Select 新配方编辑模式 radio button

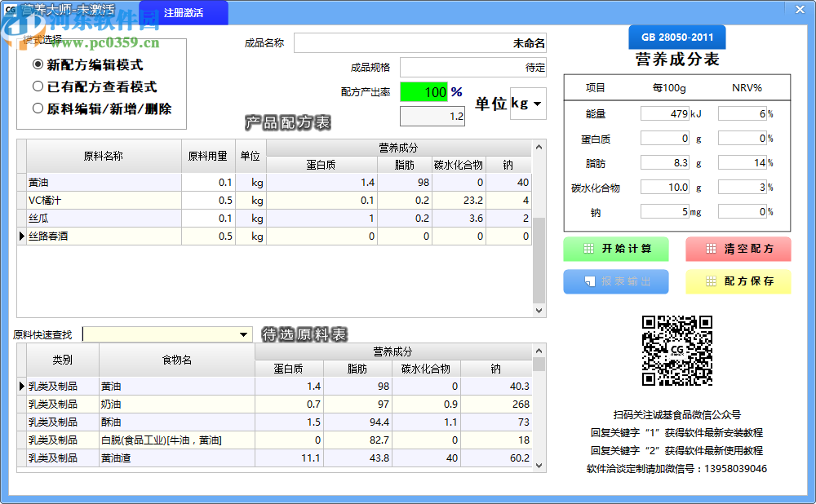click(x=38, y=64)
